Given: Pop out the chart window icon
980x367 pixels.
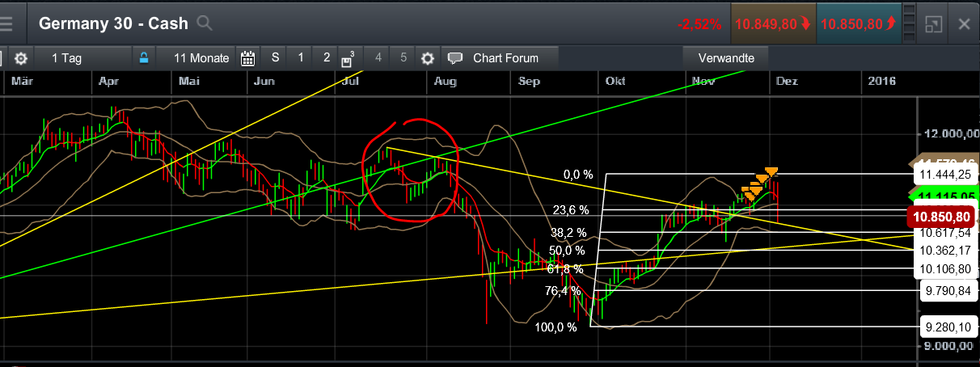Looking at the screenshot, I should click(935, 24).
